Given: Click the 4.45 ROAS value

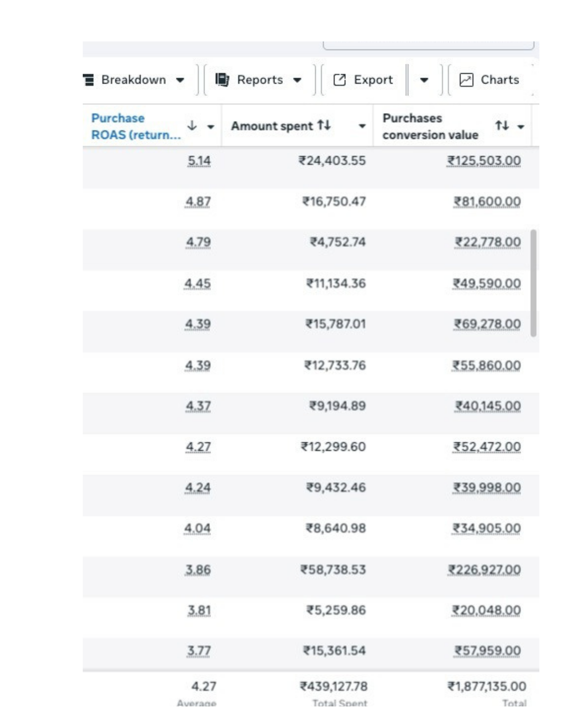Looking at the screenshot, I should tap(197, 284).
